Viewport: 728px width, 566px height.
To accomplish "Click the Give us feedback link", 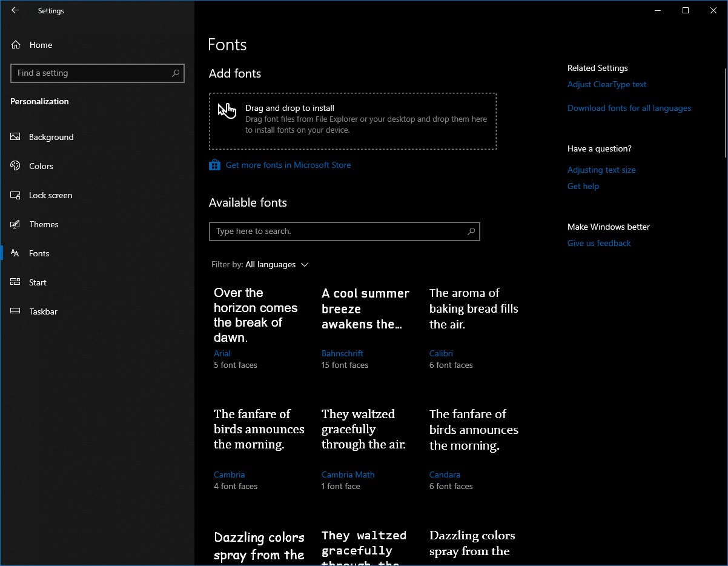I will pos(599,244).
